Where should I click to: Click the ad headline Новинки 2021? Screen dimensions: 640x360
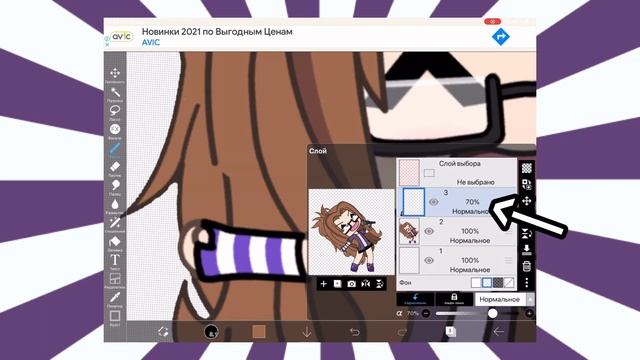[217, 31]
